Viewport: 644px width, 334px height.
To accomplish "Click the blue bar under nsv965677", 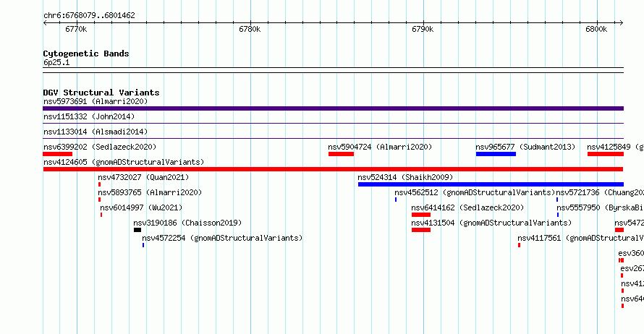I will 496,154.
